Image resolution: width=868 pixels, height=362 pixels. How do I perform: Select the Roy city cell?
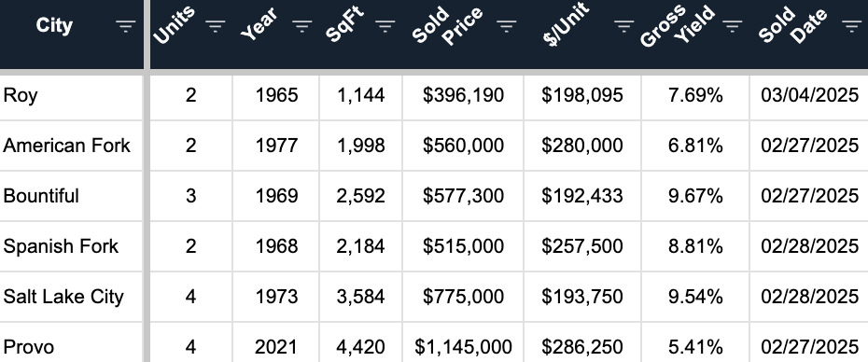pyautogui.click(x=72, y=96)
